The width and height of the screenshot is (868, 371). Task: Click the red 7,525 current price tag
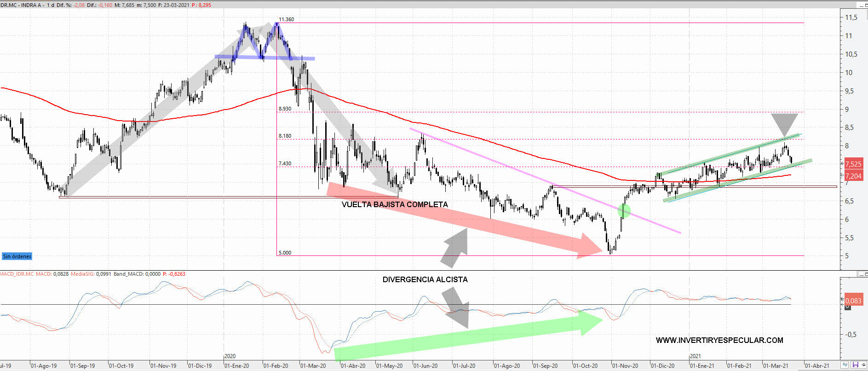click(x=853, y=164)
